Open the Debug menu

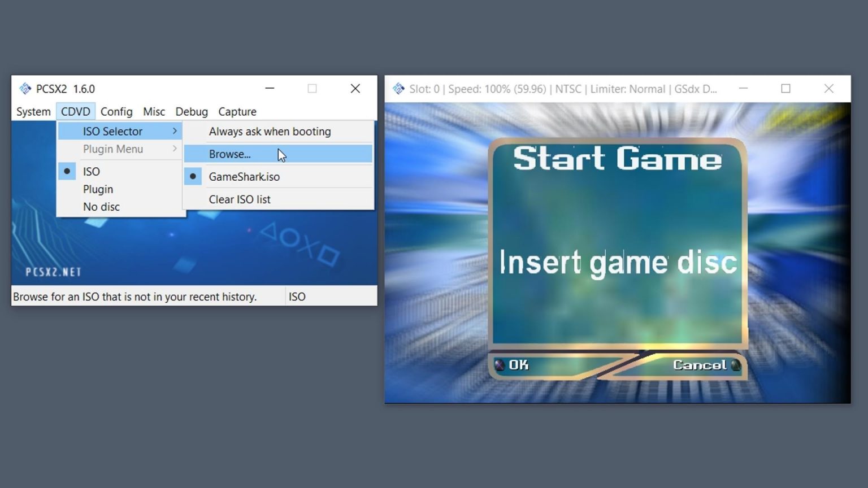coord(191,111)
